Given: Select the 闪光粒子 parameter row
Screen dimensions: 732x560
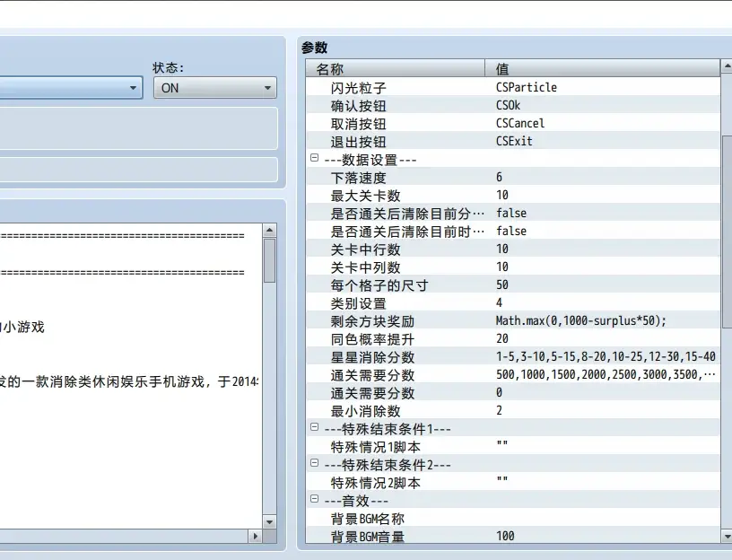Looking at the screenshot, I should 513,87.
